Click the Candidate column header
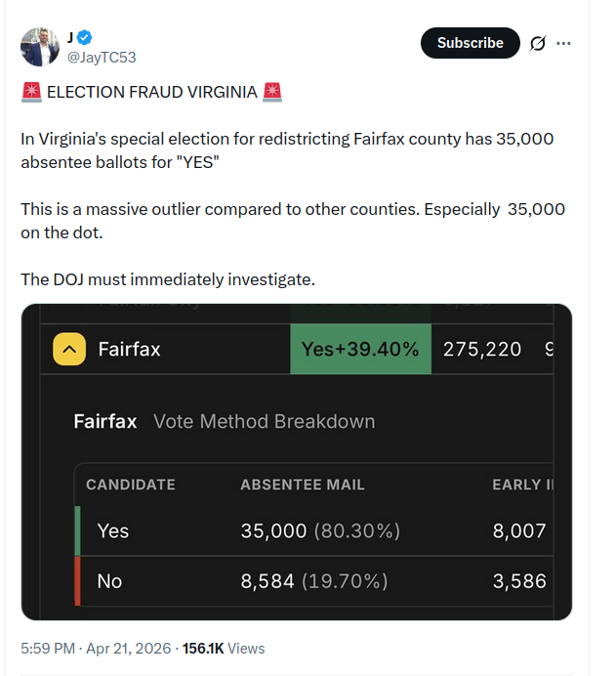The image size is (616, 676). pyautogui.click(x=131, y=485)
